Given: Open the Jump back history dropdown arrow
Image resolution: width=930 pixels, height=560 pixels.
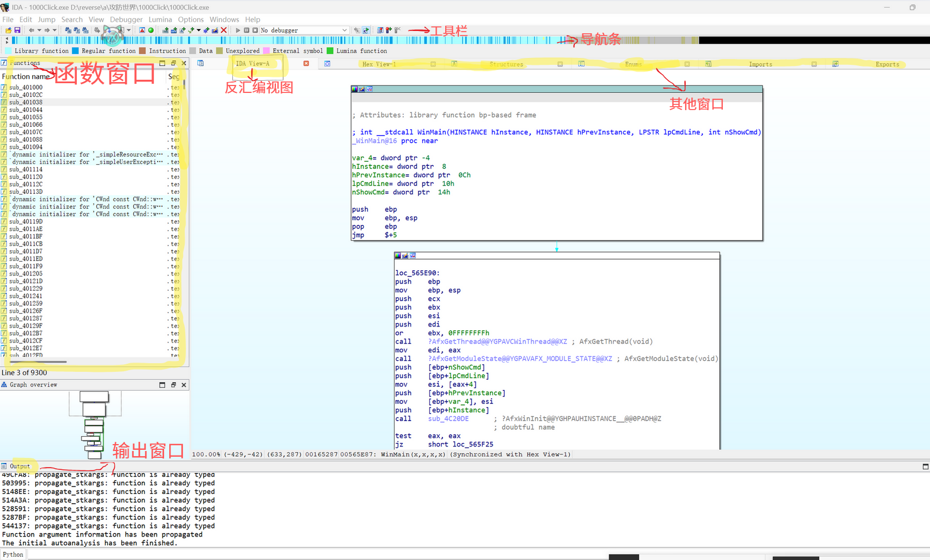Looking at the screenshot, I should point(39,30).
